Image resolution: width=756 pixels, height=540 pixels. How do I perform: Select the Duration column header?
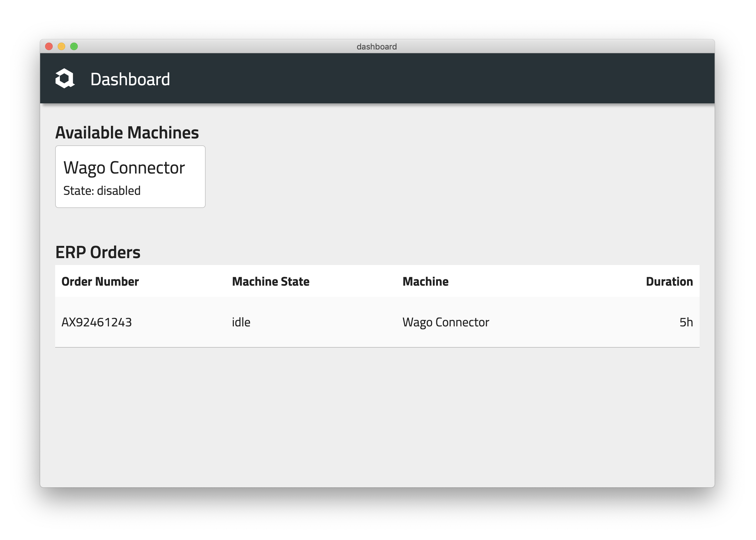pyautogui.click(x=669, y=282)
